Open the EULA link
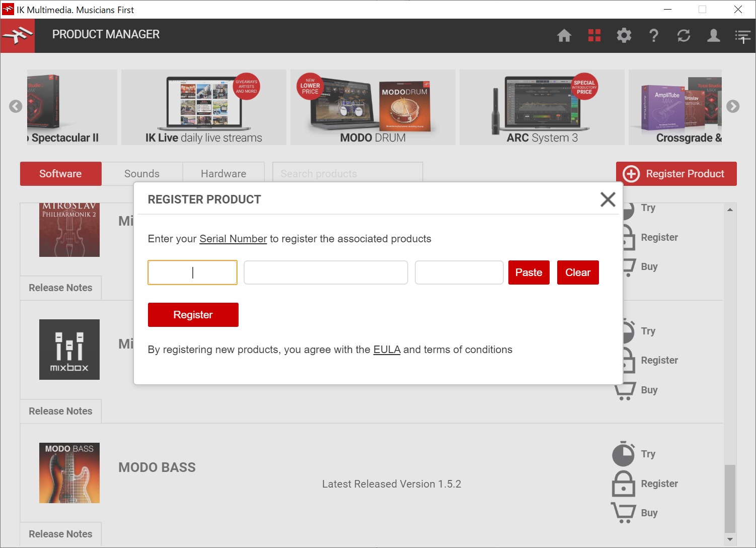756x548 pixels. [x=387, y=350]
